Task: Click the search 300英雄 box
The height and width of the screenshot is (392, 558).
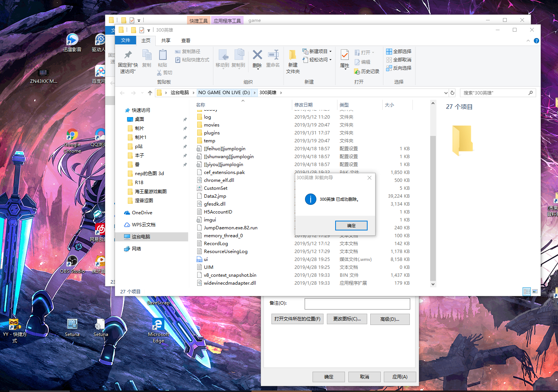Action: [498, 93]
